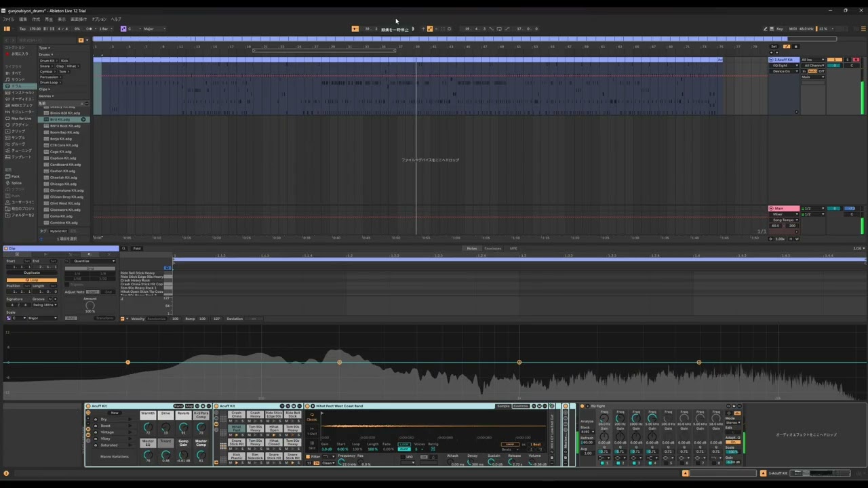Open the Device On parameter dropdown
This screenshot has width=868, height=488.
pyautogui.click(x=785, y=71)
